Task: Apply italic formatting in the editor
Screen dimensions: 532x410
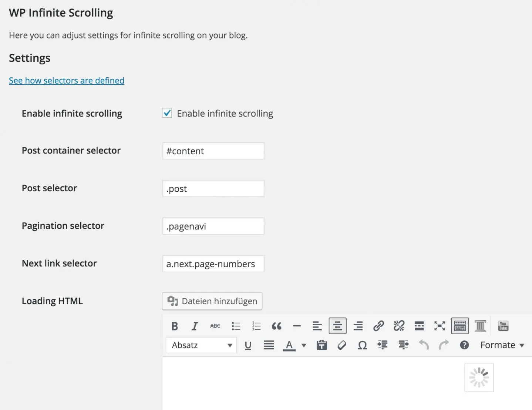Action: pyautogui.click(x=195, y=326)
